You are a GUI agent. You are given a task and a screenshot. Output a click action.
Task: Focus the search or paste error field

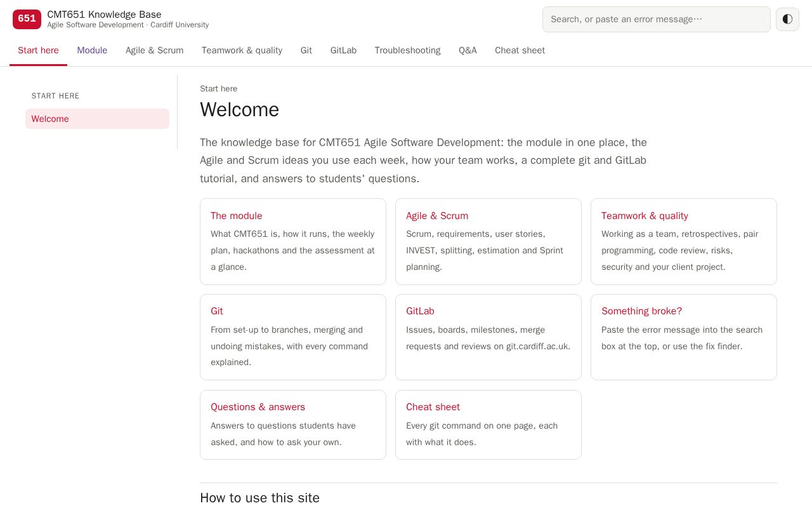tap(656, 19)
